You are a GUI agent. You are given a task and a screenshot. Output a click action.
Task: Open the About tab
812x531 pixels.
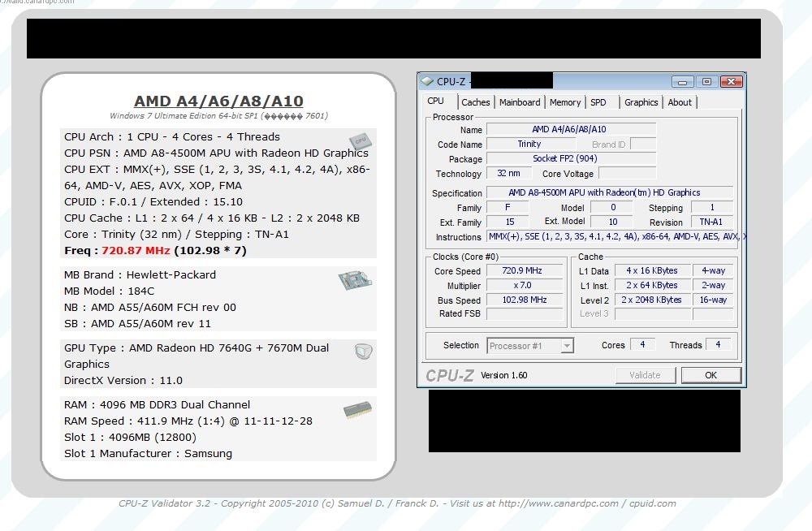point(680,102)
